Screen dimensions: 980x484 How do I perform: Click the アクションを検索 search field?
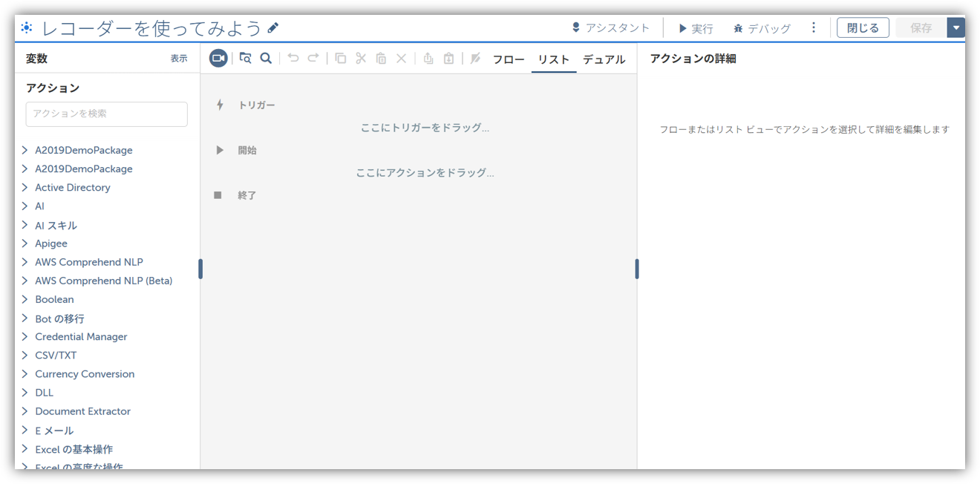tap(106, 114)
